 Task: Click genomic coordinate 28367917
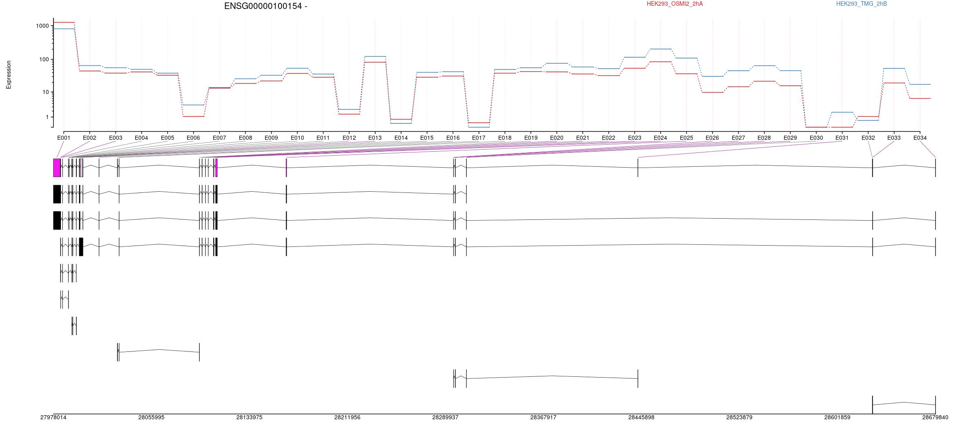click(543, 417)
